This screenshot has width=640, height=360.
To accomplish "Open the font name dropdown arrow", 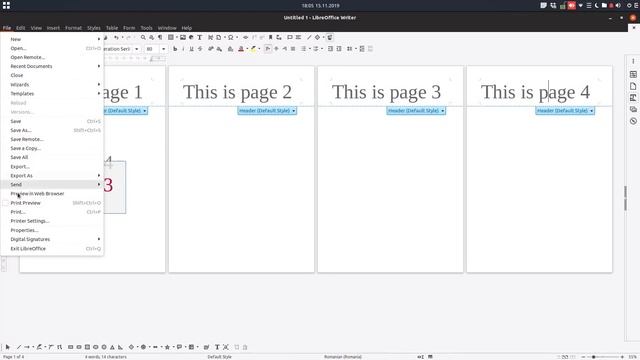I will (x=137, y=49).
